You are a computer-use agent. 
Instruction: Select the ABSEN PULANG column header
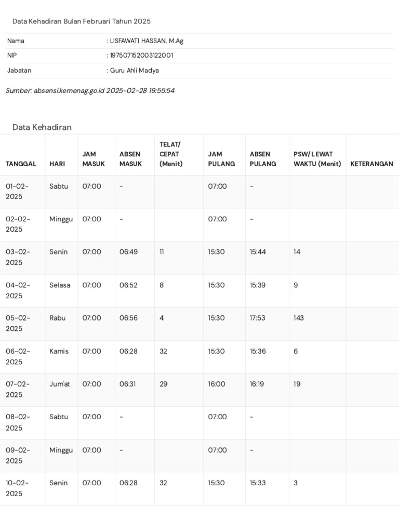[260, 159]
